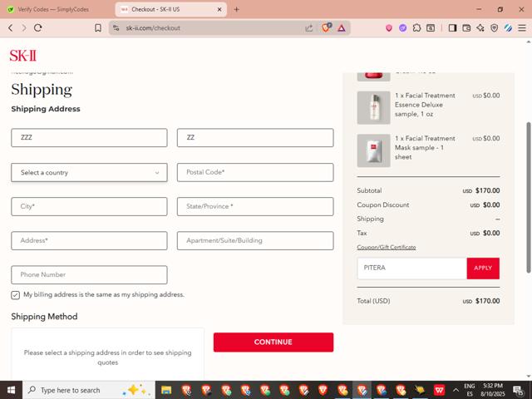Click Facial Treatment Essence Deluxe sample thumbnail
Image resolution: width=532 pixels, height=399 pixels.
(373, 107)
